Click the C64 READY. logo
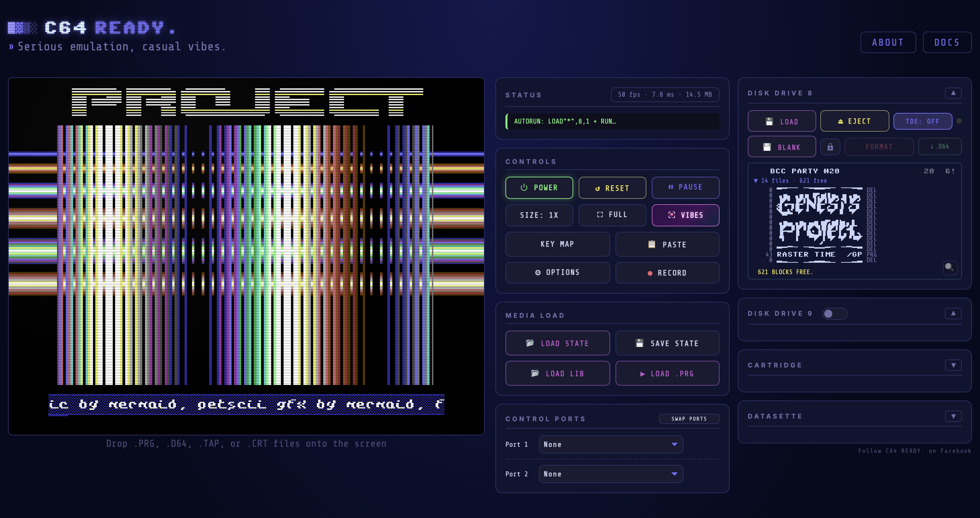The width and height of the screenshot is (980, 518). 91,28
